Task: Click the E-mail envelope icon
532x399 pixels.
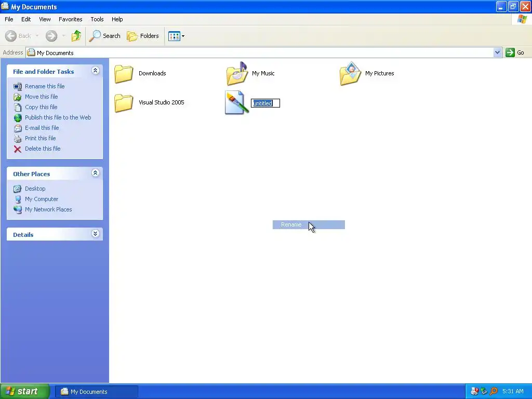Action: coord(18,128)
